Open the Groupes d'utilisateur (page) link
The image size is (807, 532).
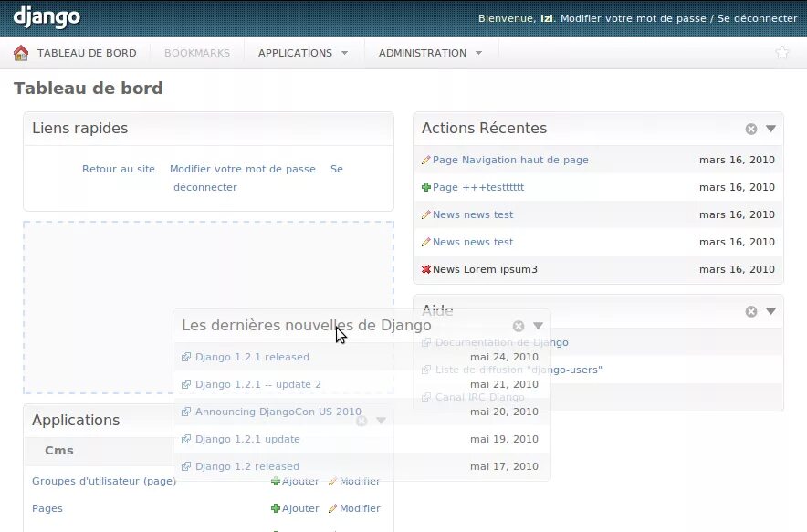104,481
